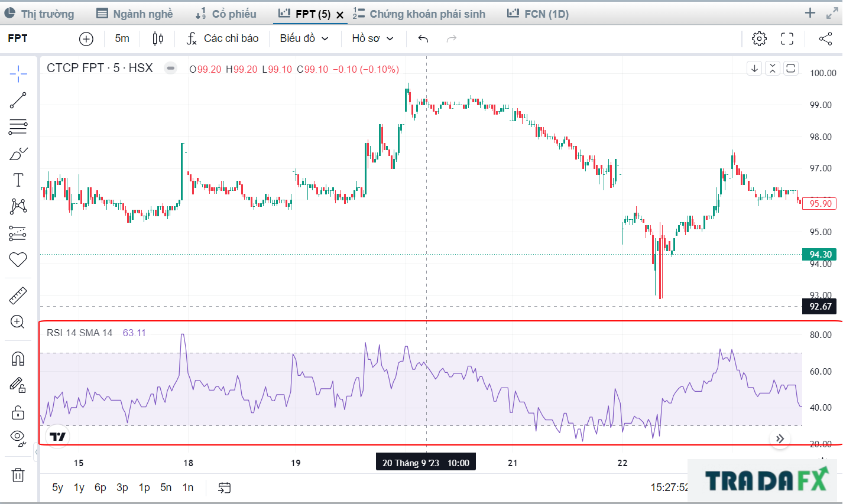
Task: Open the chart patterns tool
Action: [18, 206]
